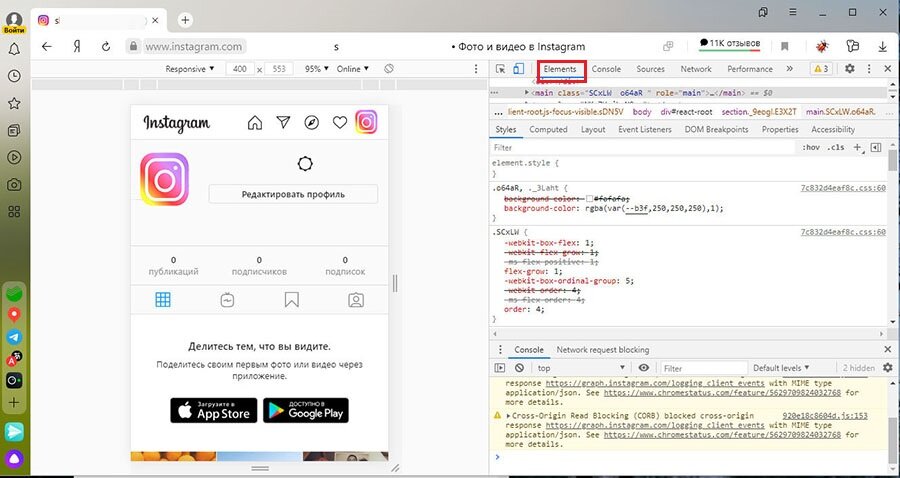
Task: Show more DevTools tabs chevron
Action: click(x=790, y=69)
